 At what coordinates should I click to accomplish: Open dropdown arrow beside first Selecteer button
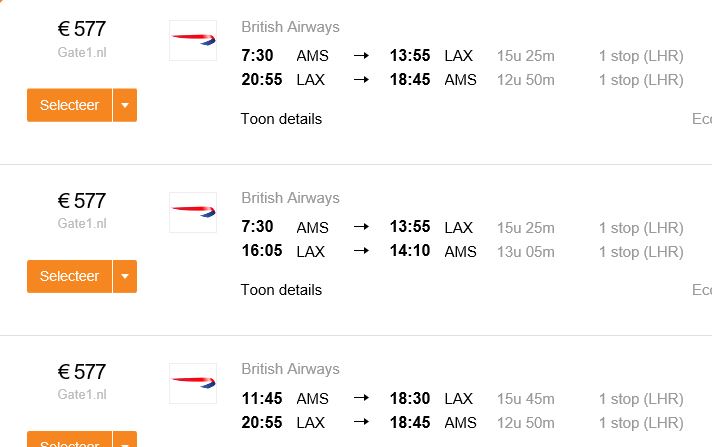(x=125, y=105)
